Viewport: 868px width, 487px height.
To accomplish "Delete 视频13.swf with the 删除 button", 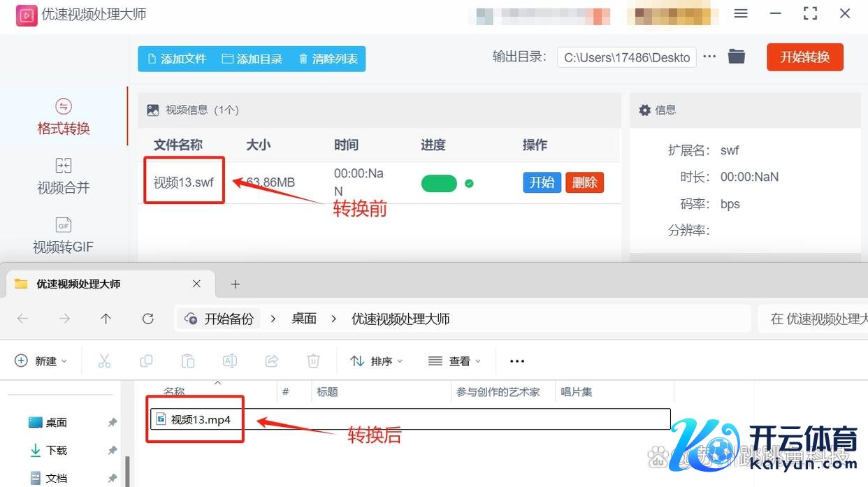I will point(584,182).
